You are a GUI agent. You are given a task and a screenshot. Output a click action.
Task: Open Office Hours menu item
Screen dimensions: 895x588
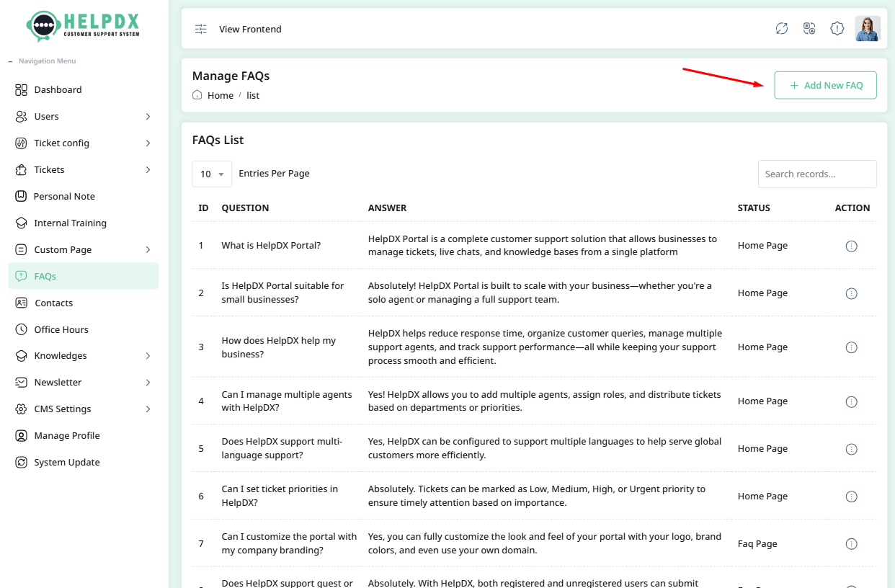click(x=84, y=329)
